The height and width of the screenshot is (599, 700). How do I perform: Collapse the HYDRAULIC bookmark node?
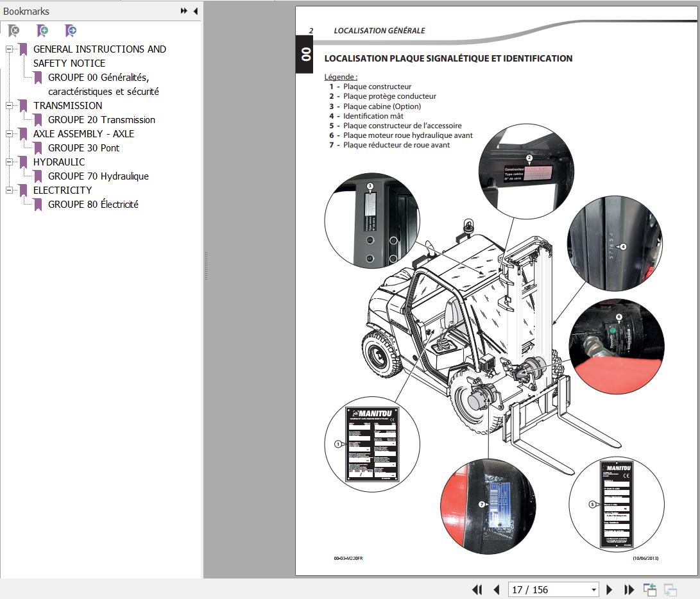pos(9,162)
